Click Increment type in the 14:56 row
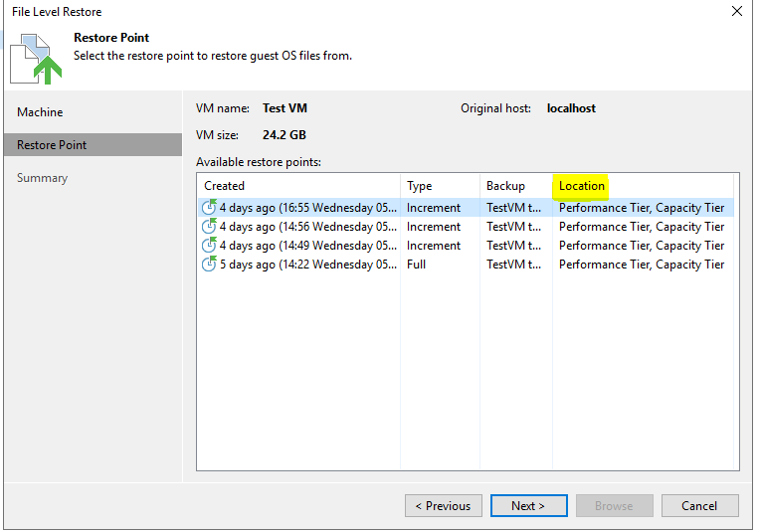 pos(434,227)
